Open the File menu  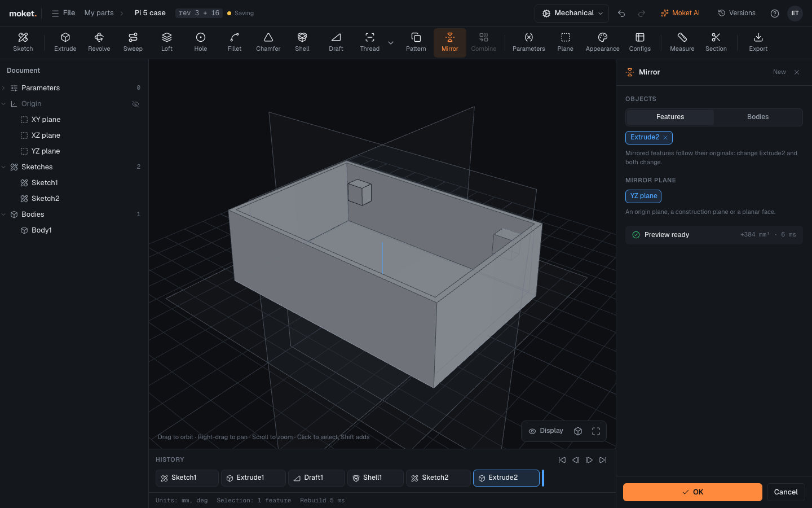(63, 13)
